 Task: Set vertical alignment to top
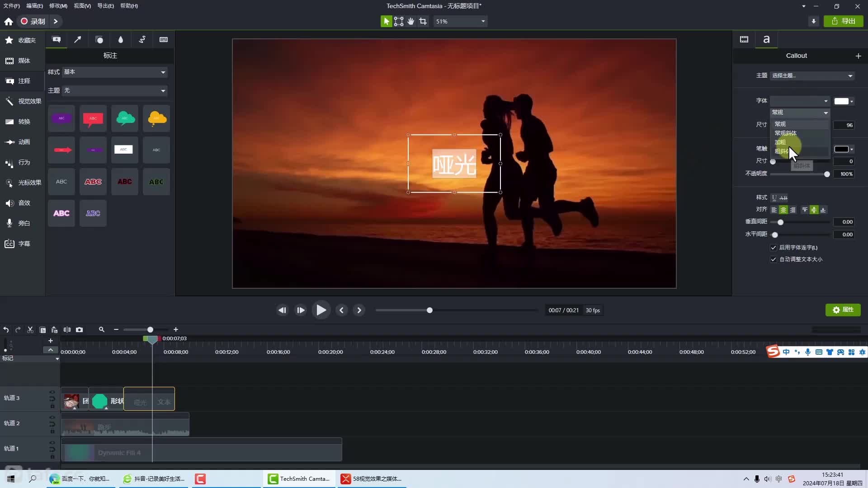coord(805,210)
